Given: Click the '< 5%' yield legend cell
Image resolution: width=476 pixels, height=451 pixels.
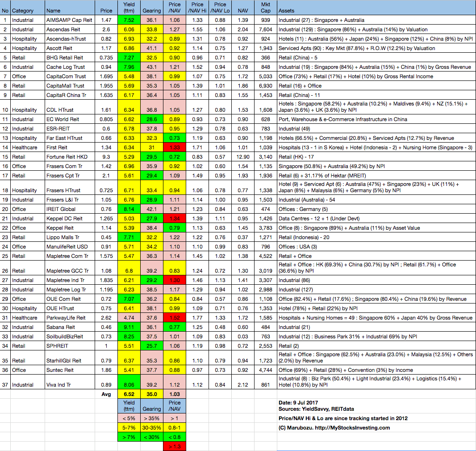Looking at the screenshot, I should pyautogui.click(x=129, y=418).
